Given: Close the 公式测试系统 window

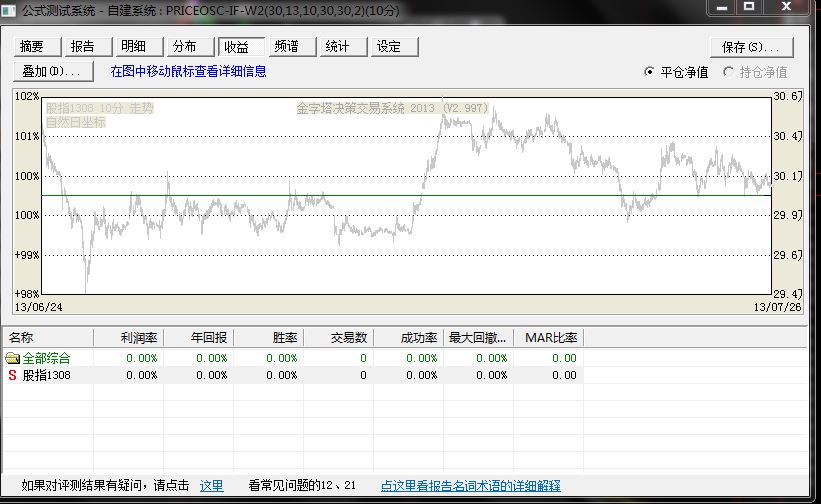Looking at the screenshot, I should [787, 7].
